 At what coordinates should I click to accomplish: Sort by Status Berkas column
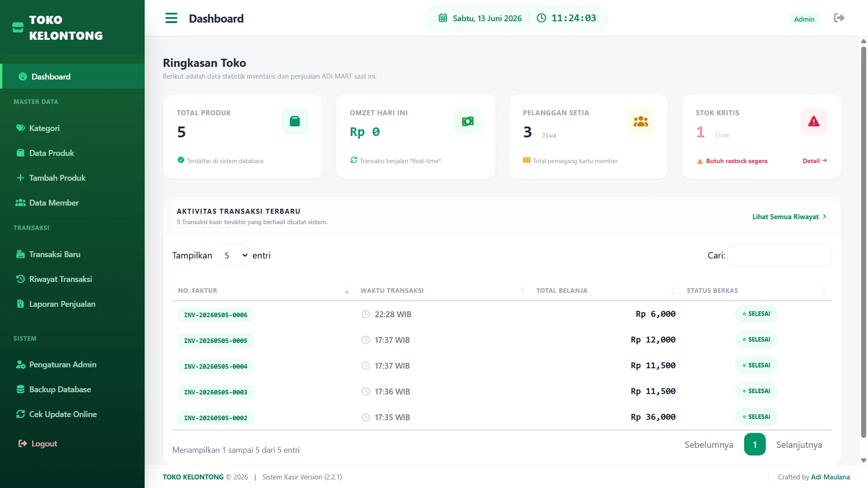coord(756,291)
